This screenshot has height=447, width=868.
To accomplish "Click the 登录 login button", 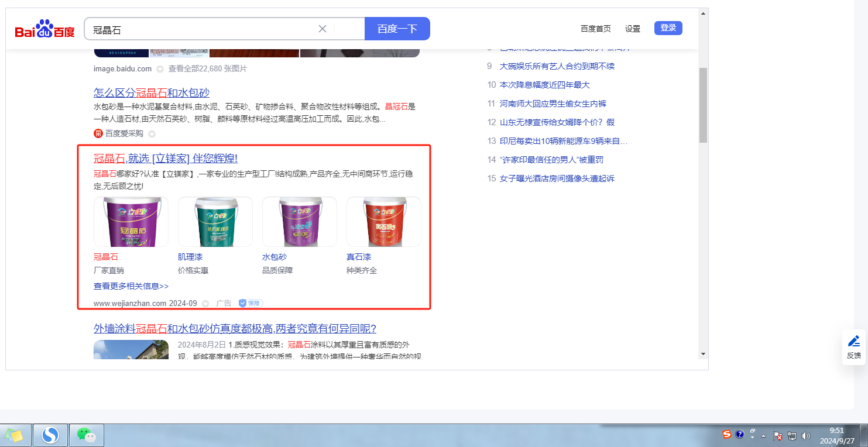I will tap(668, 28).
